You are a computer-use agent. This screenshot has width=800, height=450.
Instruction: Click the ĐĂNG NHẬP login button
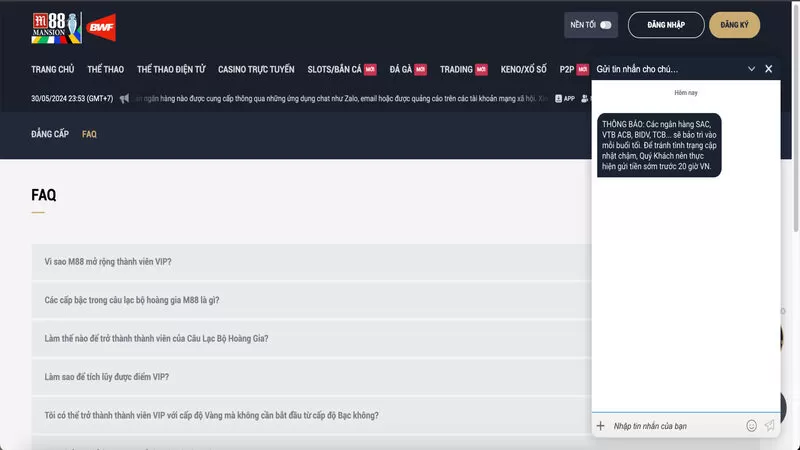(665, 25)
